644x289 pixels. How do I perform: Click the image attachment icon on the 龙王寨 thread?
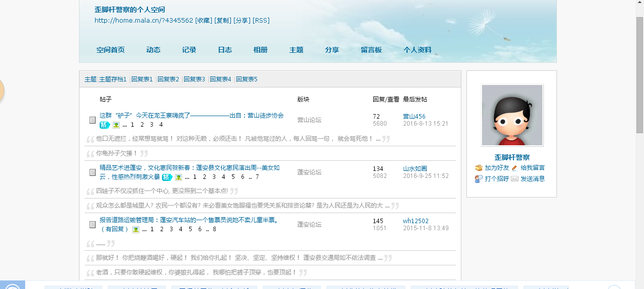pyautogui.click(x=116, y=125)
